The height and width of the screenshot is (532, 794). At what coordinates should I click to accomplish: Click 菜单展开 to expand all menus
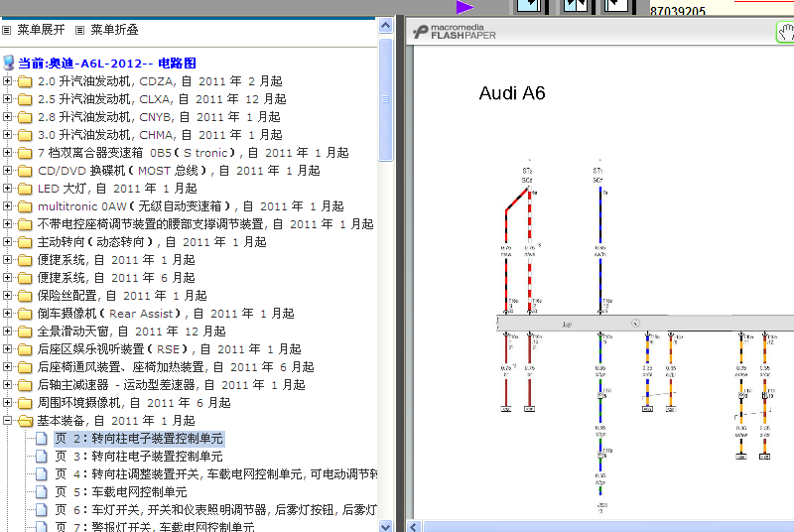click(41, 30)
